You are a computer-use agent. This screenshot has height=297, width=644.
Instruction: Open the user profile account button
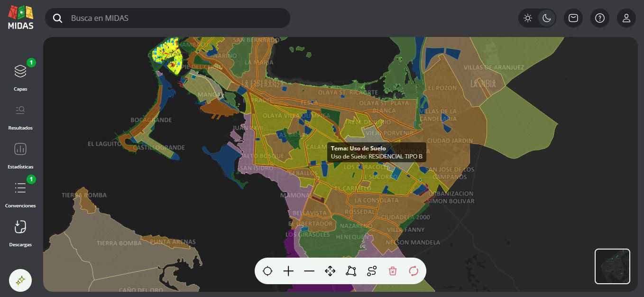coord(626,18)
